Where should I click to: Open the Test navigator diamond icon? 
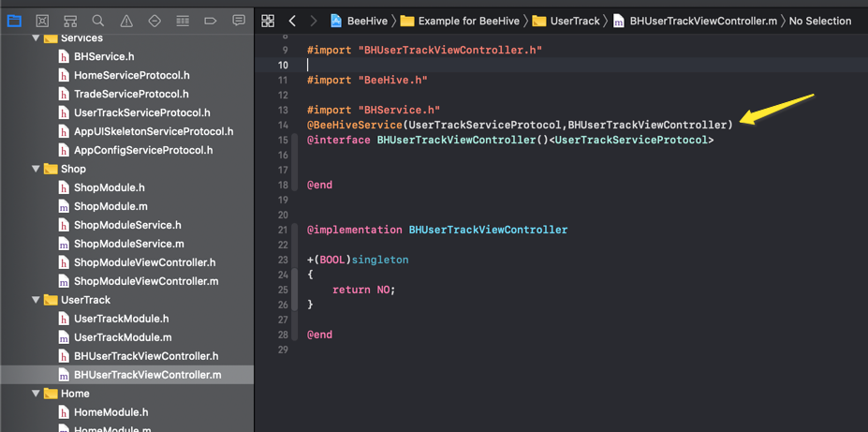point(154,21)
